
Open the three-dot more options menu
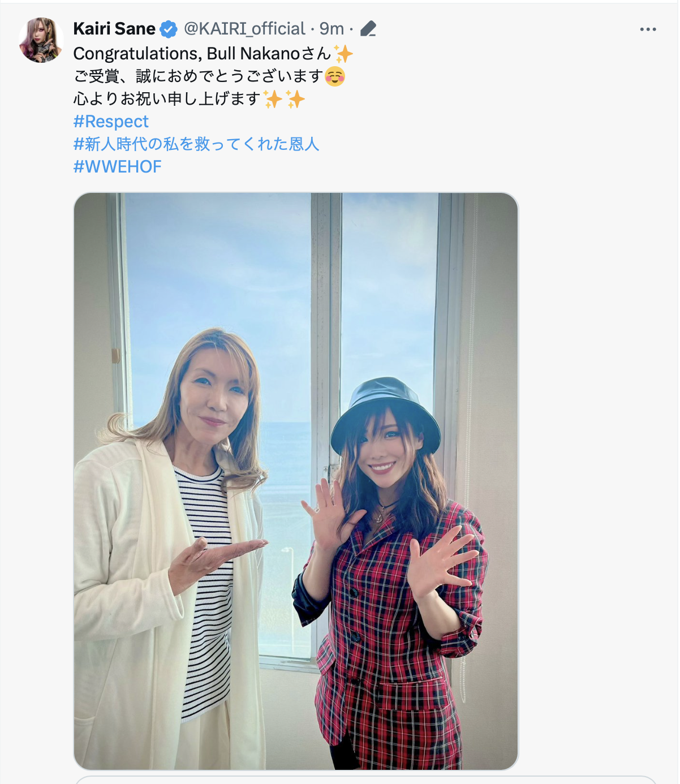[x=648, y=29]
